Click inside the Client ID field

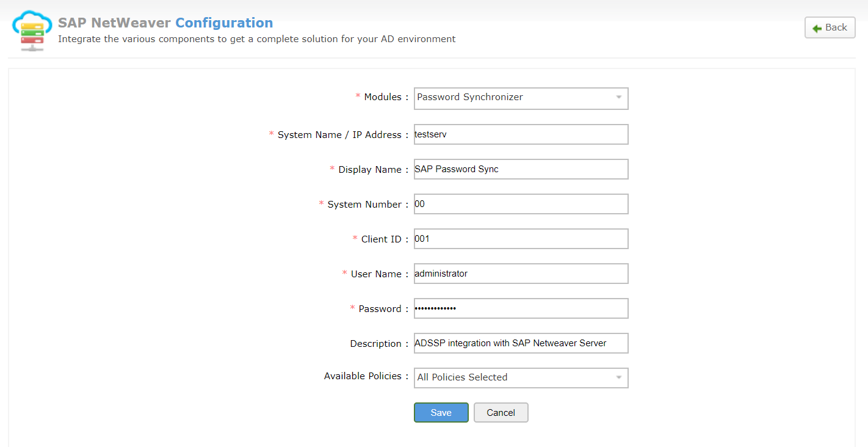[x=521, y=238]
